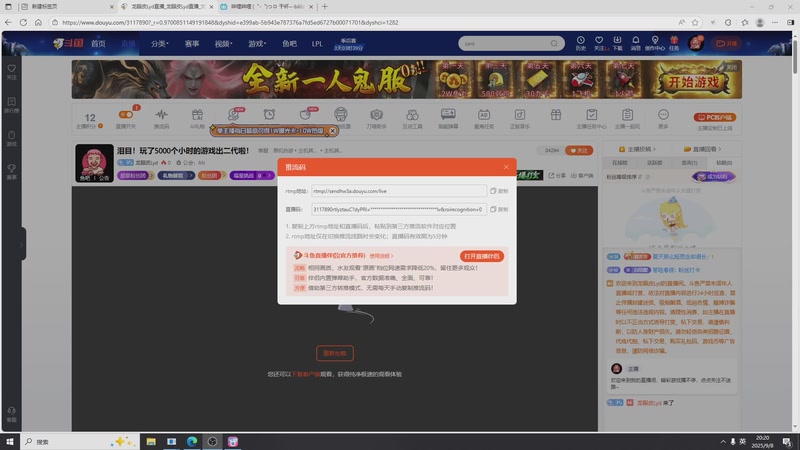Expand the collapsed left sidebar handle
Viewport: 800px width, 450px height.
pos(22,244)
